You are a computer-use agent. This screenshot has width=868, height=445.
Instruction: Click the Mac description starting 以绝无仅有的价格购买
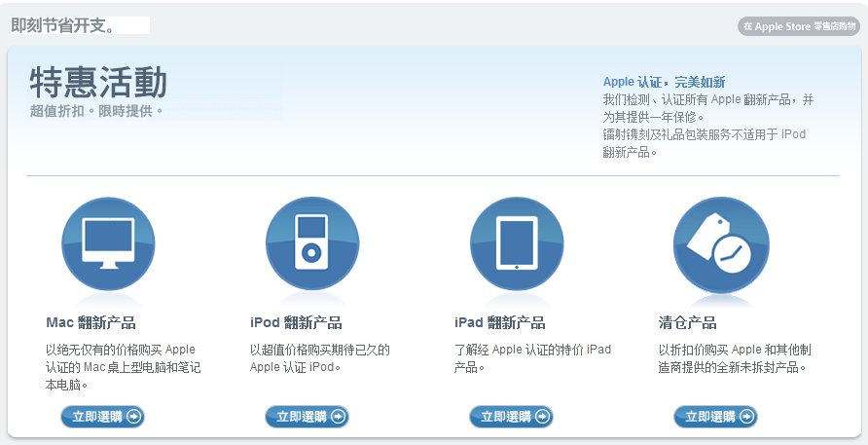click(123, 367)
